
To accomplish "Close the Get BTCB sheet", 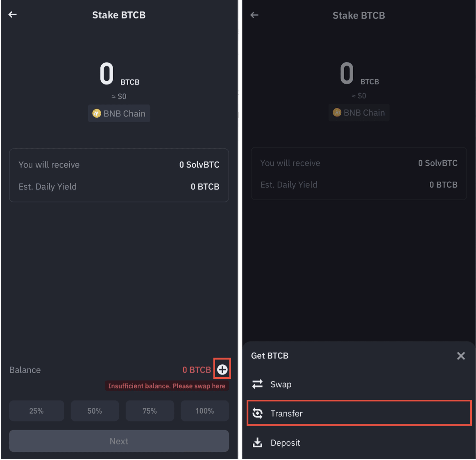I will [461, 355].
